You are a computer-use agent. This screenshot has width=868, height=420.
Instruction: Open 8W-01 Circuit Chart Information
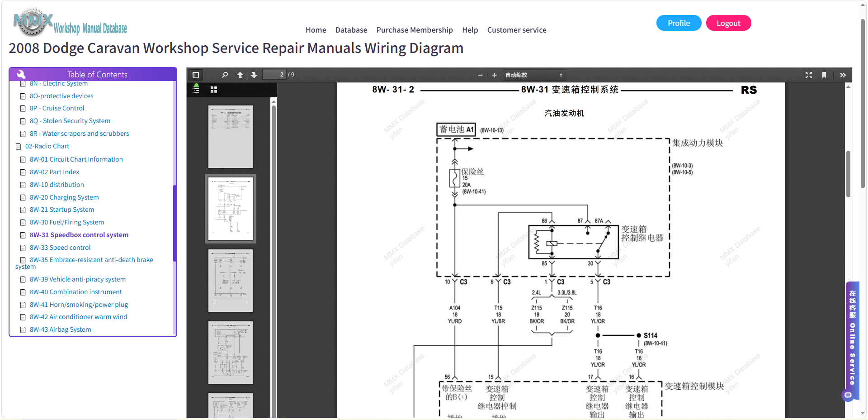coord(76,159)
